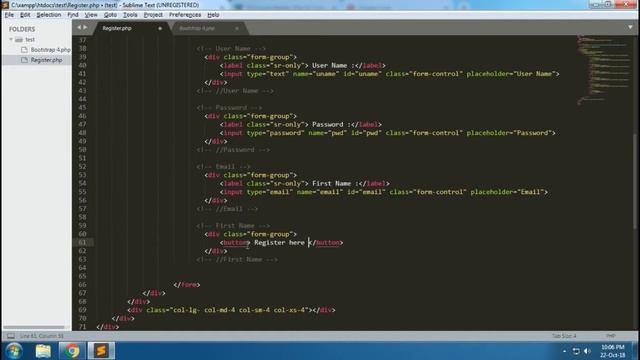Open the File menu
This screenshot has height=360, width=640.
click(x=9, y=15)
